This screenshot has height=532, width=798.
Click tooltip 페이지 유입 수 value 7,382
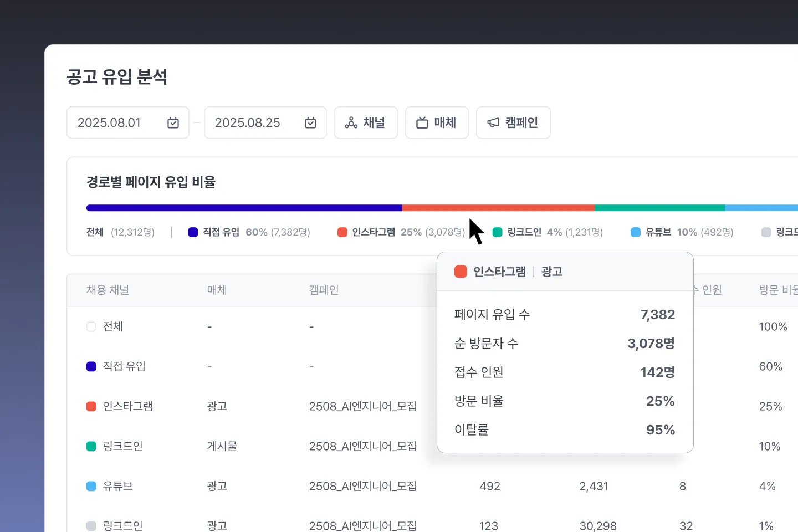pyautogui.click(x=658, y=315)
